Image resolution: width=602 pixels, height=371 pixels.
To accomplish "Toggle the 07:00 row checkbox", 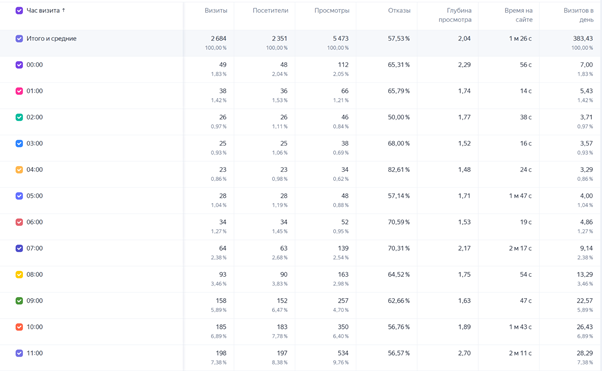I will [19, 248].
